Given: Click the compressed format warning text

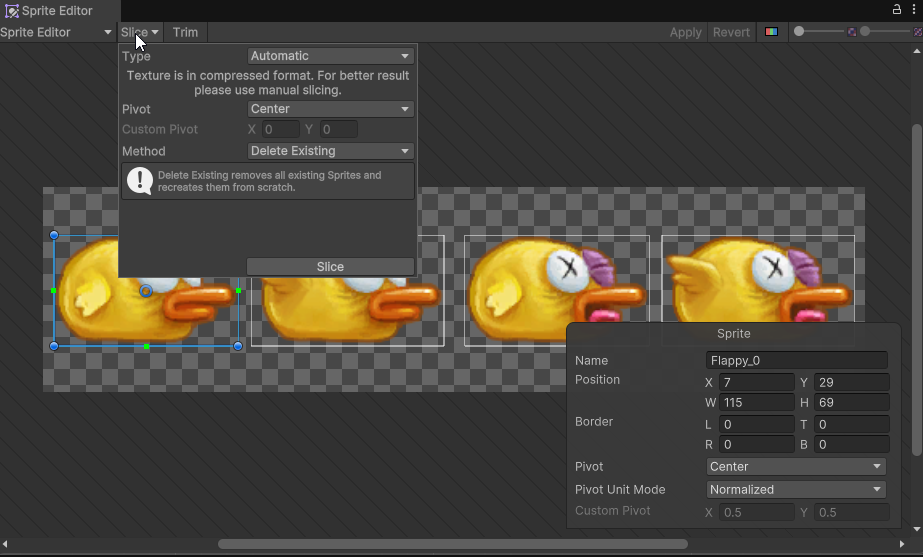Looking at the screenshot, I should coord(268,83).
